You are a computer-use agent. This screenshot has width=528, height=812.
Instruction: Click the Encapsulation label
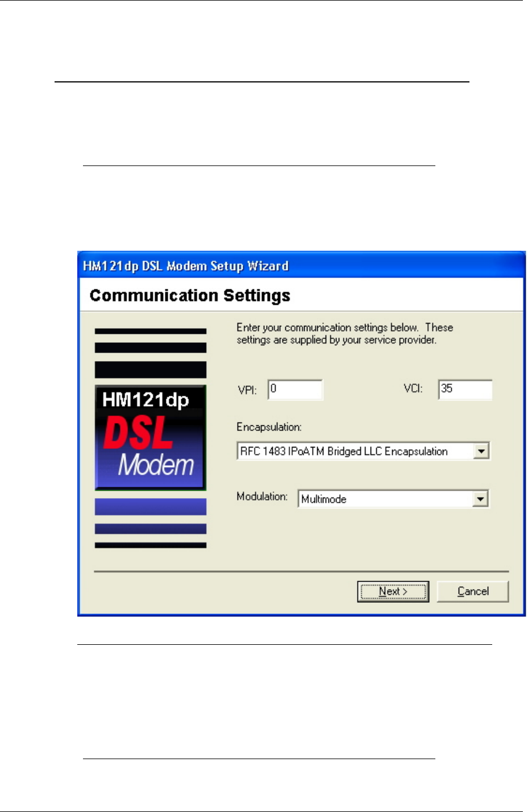269,427
